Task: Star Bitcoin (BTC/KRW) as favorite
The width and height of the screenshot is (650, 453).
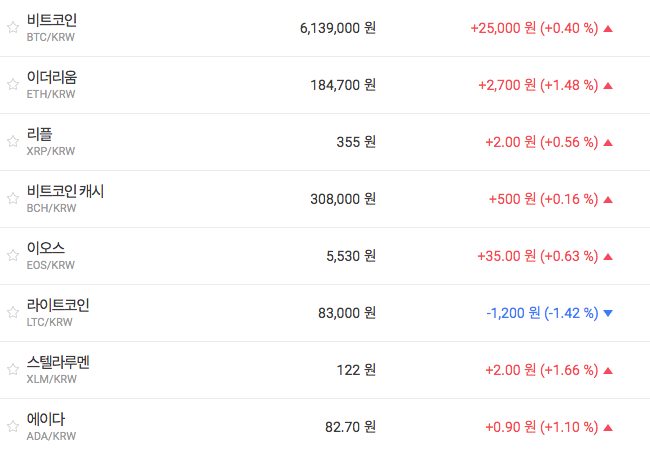Action: click(x=13, y=28)
